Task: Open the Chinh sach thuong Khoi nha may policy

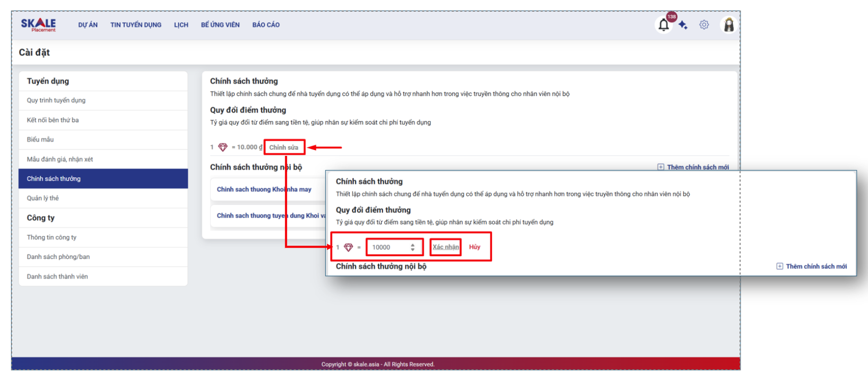Action: 264,189
